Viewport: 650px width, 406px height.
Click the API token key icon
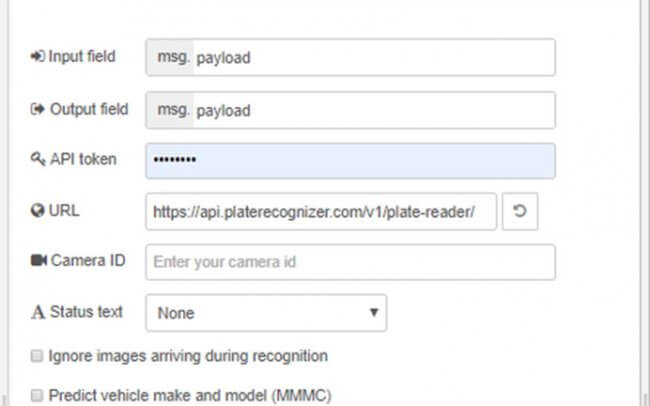click(x=38, y=159)
